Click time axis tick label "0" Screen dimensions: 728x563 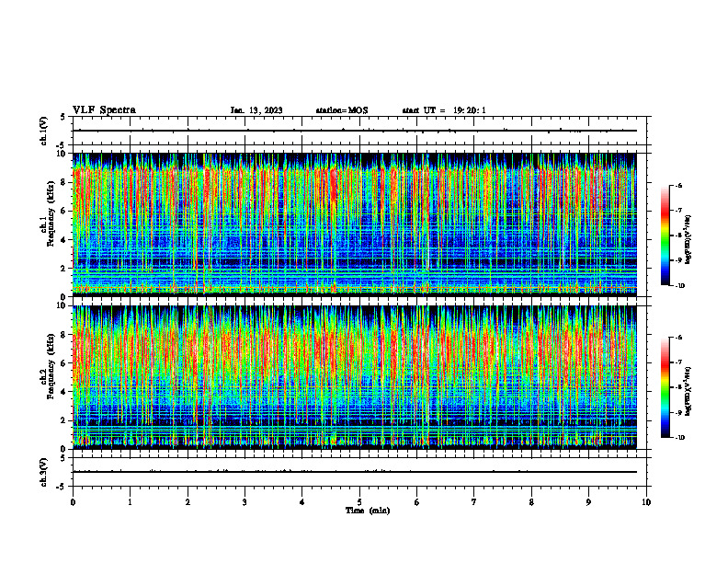[73, 502]
